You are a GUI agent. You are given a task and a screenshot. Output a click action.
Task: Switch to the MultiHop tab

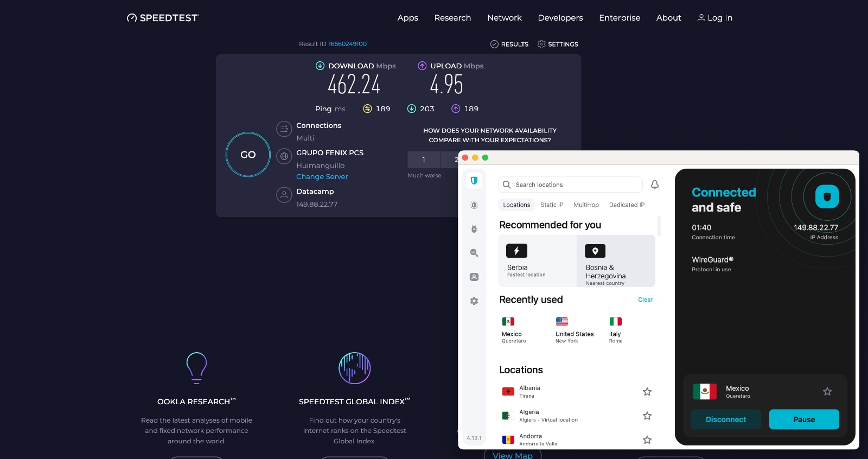pyautogui.click(x=586, y=205)
